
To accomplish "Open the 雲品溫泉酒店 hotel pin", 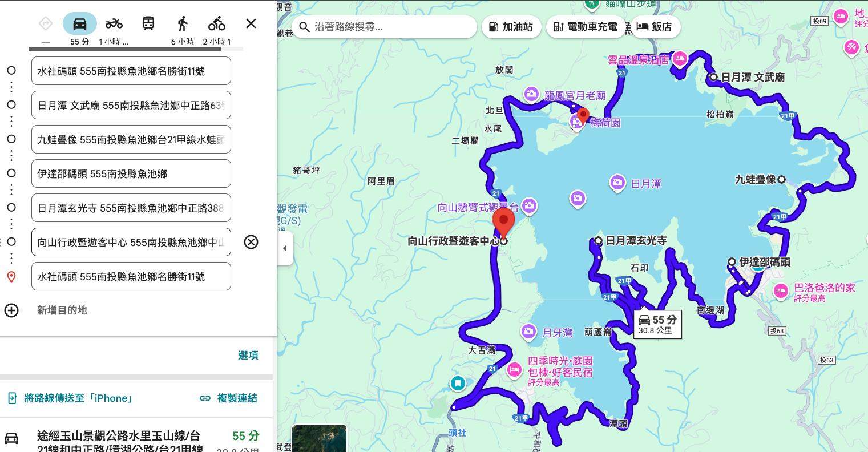I will click(679, 59).
